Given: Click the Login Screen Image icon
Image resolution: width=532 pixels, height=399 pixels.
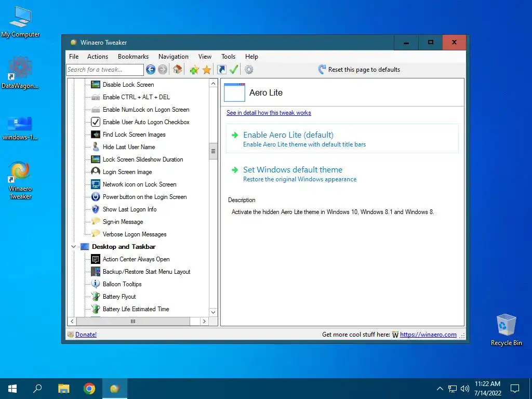Looking at the screenshot, I should tap(96, 171).
